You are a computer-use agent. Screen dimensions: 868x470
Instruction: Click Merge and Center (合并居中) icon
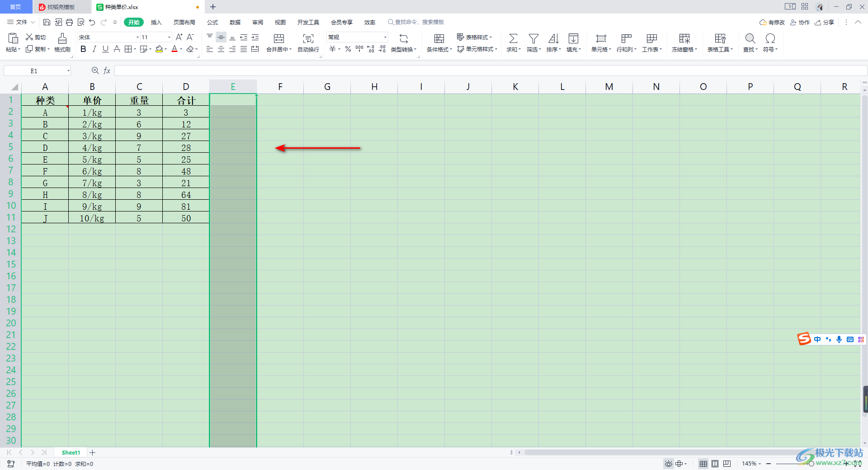[279, 38]
